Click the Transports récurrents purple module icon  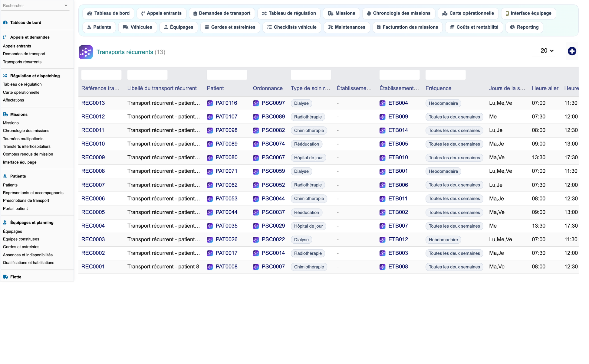click(x=86, y=52)
